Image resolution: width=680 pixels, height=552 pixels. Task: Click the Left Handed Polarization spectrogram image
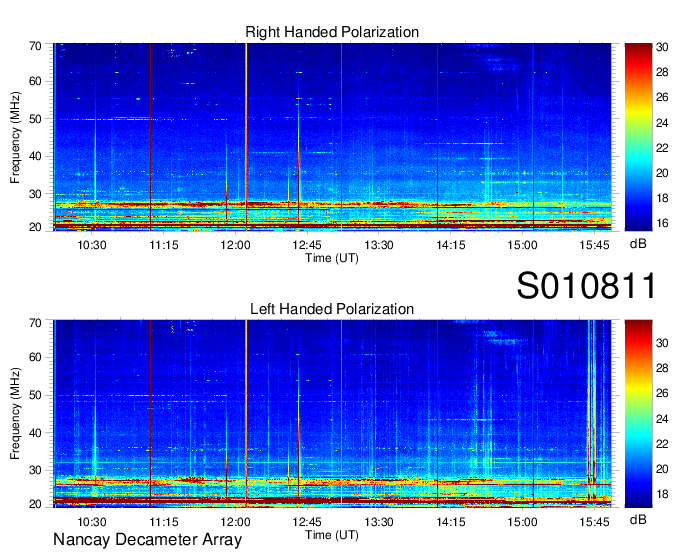tap(332, 414)
